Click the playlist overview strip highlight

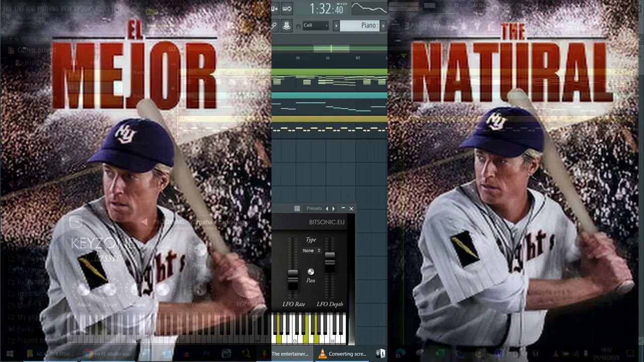point(331,48)
